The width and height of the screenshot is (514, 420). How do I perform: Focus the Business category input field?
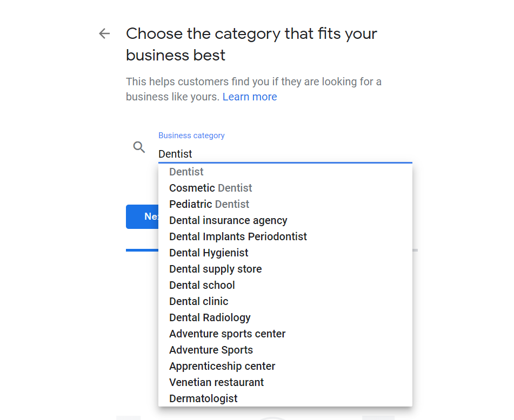285,154
